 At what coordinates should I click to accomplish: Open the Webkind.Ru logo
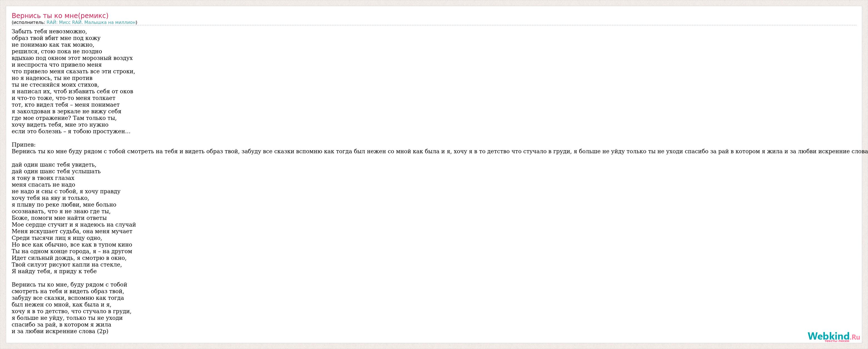[x=834, y=336]
